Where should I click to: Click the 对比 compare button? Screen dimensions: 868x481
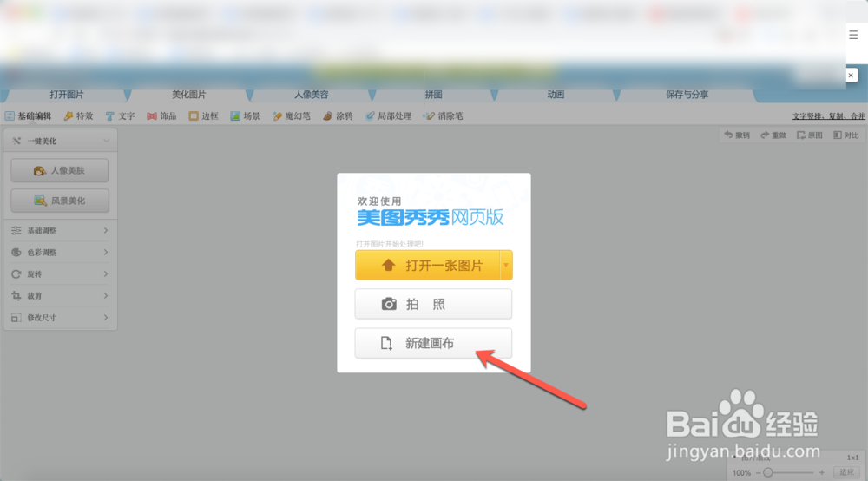point(845,135)
